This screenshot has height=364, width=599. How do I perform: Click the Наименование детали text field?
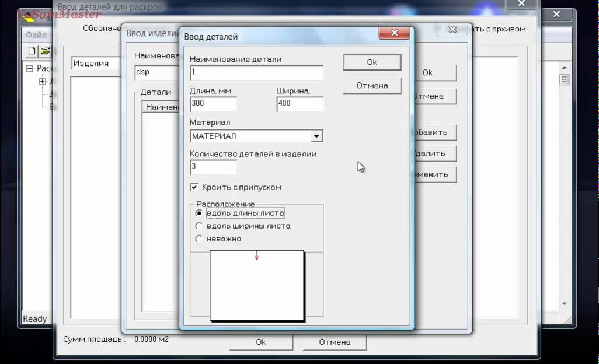pos(256,72)
